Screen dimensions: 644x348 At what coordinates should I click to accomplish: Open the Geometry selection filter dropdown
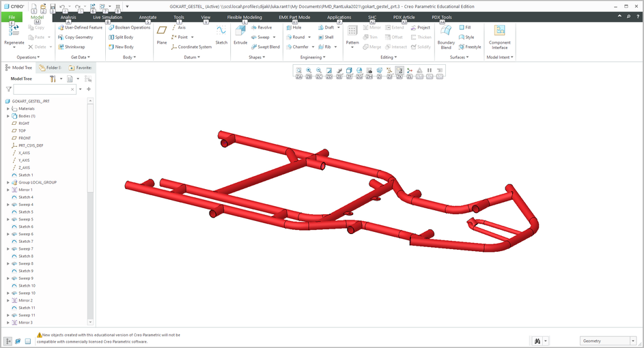tap(633, 340)
